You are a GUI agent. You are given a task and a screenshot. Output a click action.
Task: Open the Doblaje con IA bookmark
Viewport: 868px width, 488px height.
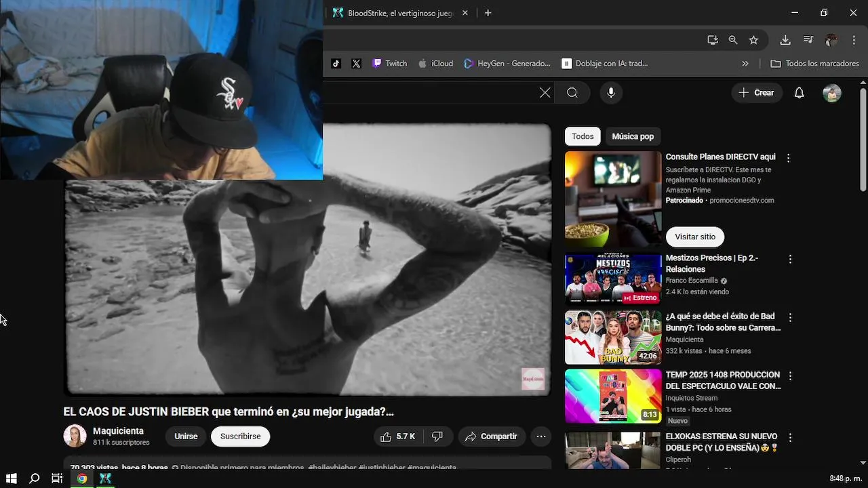click(605, 64)
